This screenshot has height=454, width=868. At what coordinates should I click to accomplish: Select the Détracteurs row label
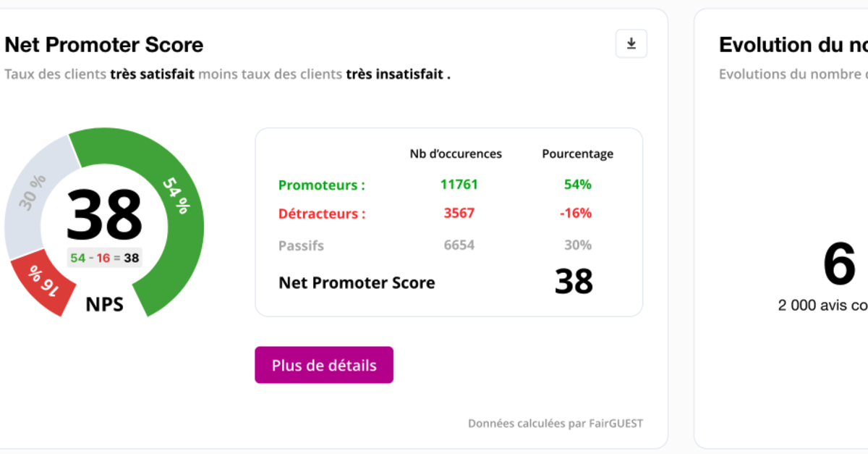[322, 214]
